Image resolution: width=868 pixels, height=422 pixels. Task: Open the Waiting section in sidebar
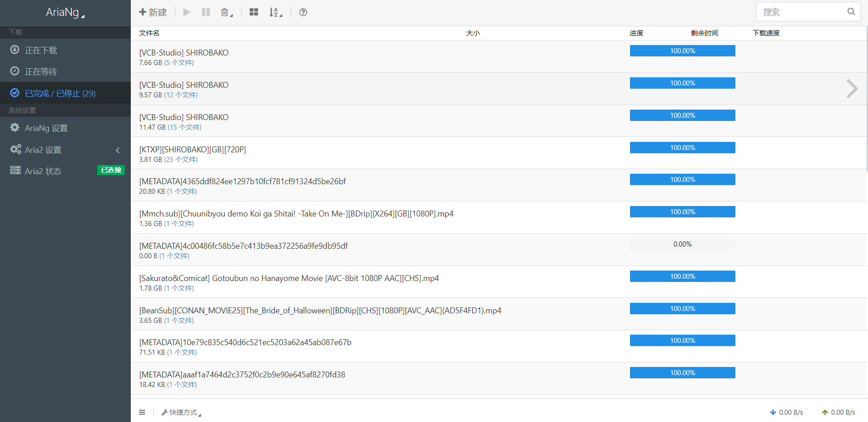[x=41, y=71]
